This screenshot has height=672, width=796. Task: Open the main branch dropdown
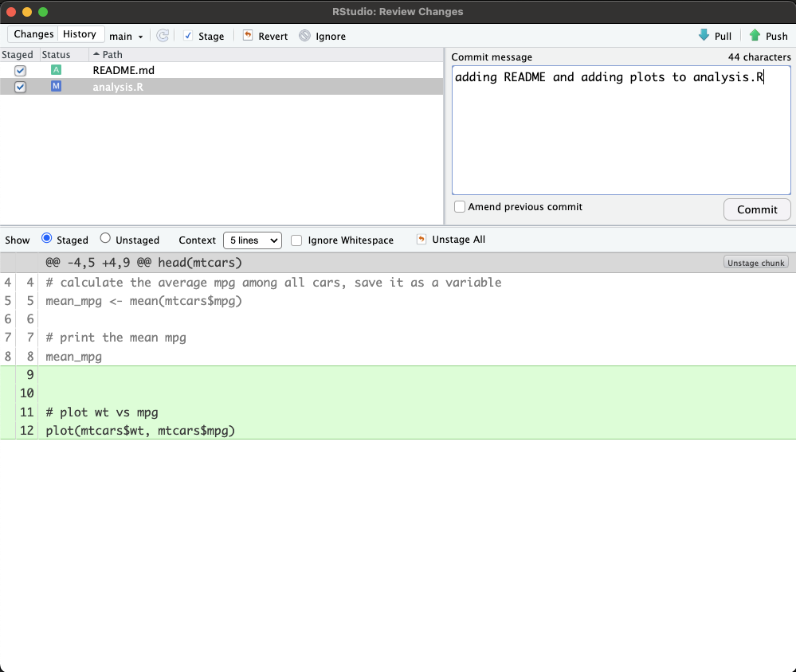(126, 36)
